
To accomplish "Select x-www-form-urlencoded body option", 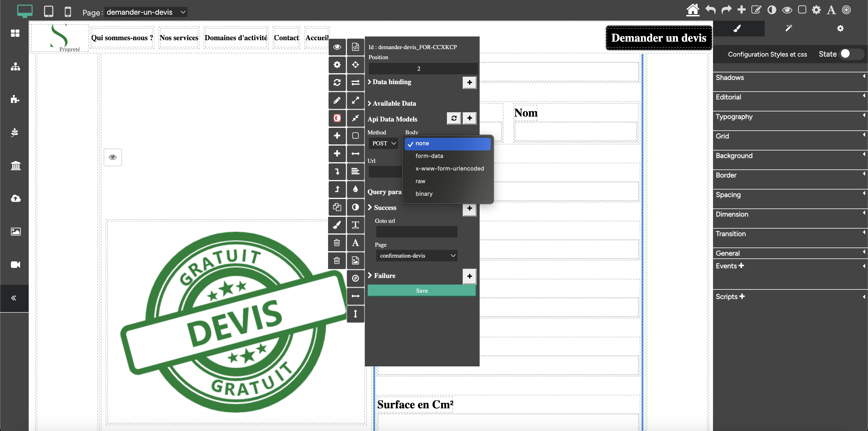I will pyautogui.click(x=447, y=169).
